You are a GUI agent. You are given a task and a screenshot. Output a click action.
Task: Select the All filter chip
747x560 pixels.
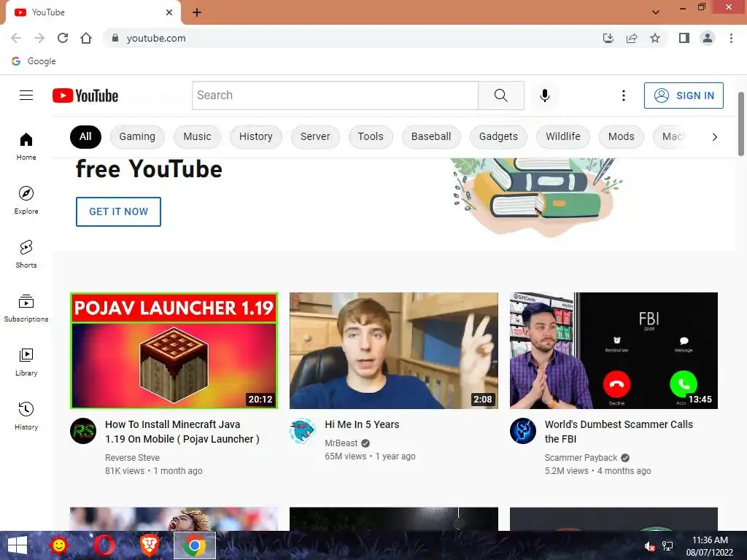tap(85, 136)
